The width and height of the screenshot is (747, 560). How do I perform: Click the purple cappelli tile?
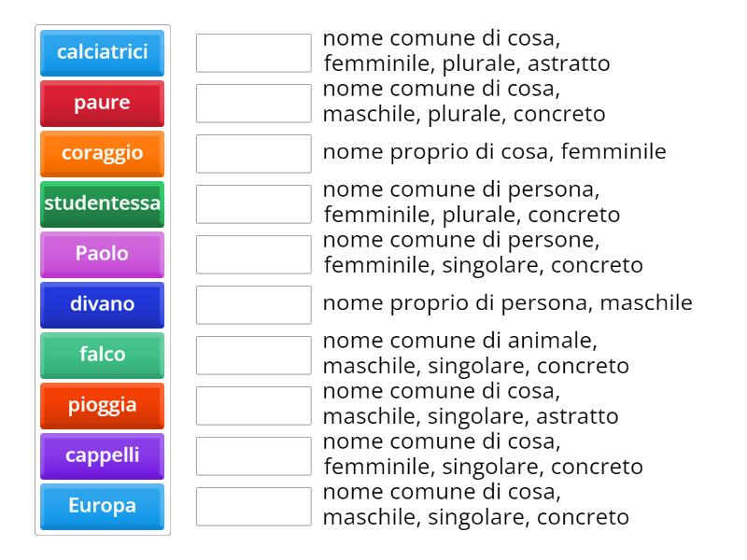click(101, 456)
